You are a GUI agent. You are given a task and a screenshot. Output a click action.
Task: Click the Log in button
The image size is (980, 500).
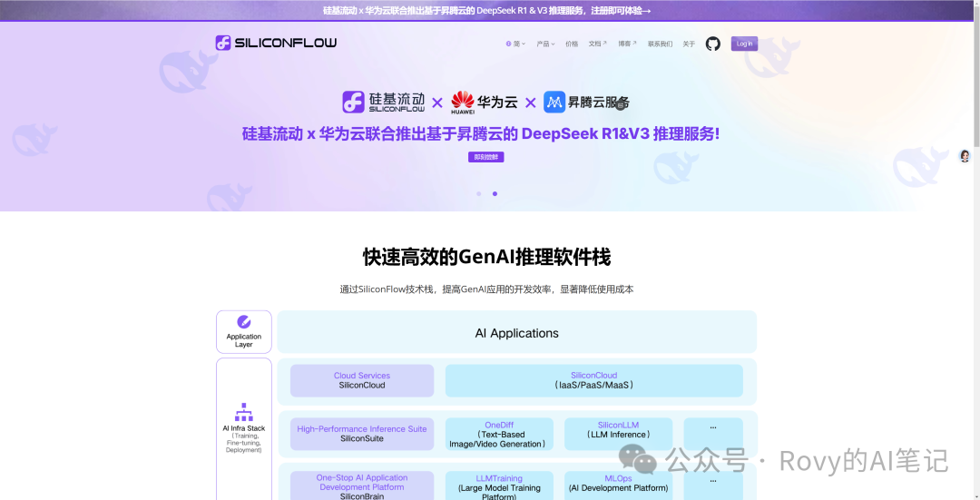point(744,44)
